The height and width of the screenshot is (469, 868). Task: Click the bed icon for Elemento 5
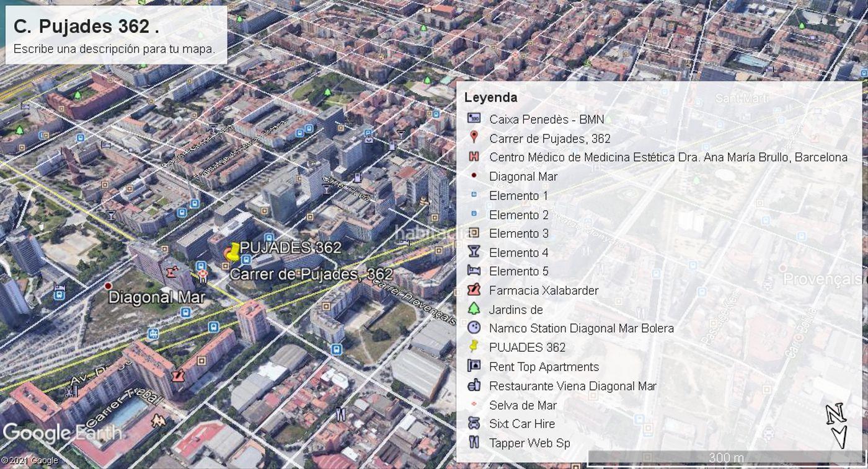(x=474, y=271)
